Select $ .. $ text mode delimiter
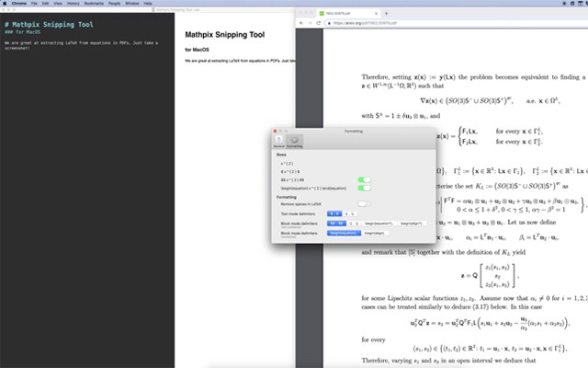Image resolution: width=588 pixels, height=368 pixels. (334, 213)
